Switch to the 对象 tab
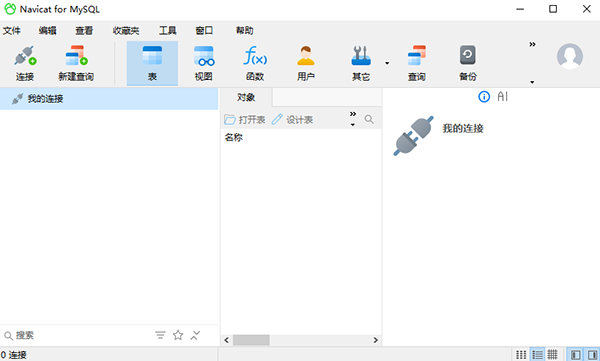 (x=246, y=97)
